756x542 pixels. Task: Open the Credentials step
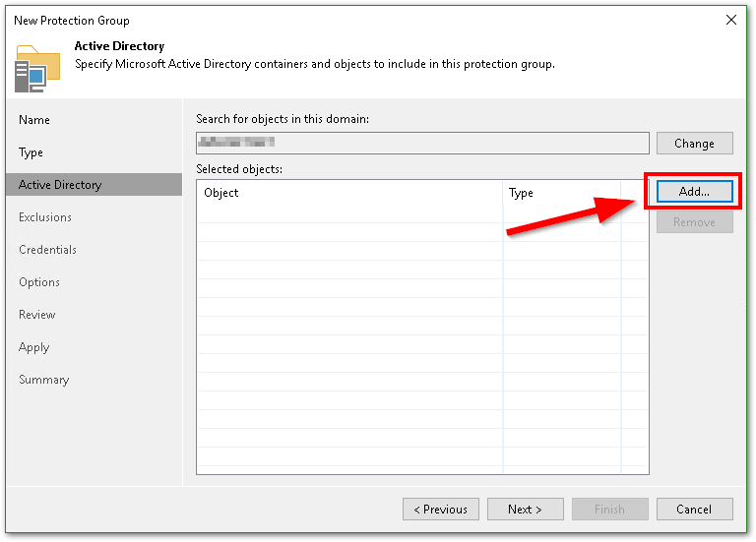(x=47, y=250)
